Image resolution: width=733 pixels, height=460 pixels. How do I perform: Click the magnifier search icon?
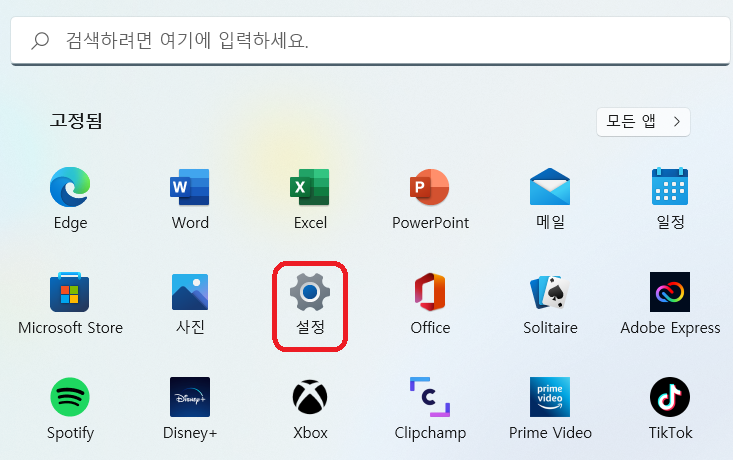coord(40,41)
